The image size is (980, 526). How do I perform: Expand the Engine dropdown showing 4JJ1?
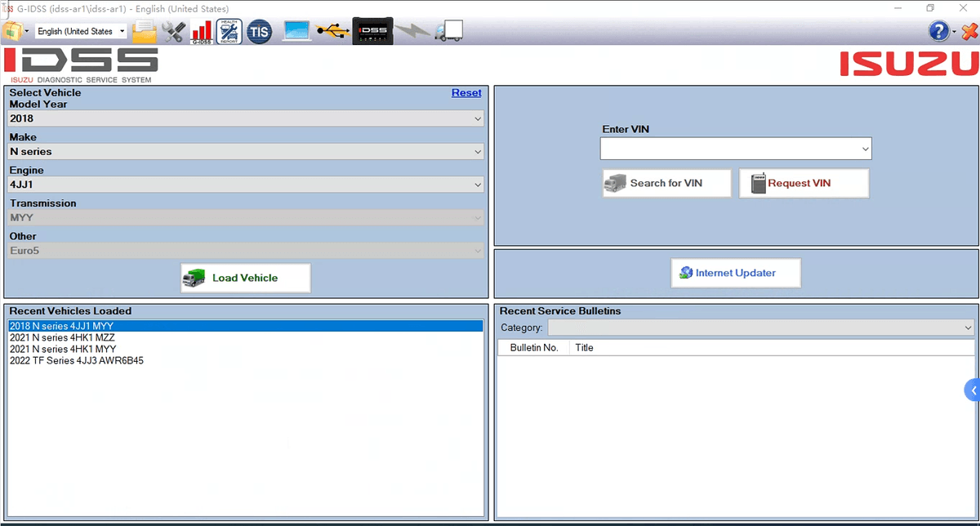tap(246, 185)
